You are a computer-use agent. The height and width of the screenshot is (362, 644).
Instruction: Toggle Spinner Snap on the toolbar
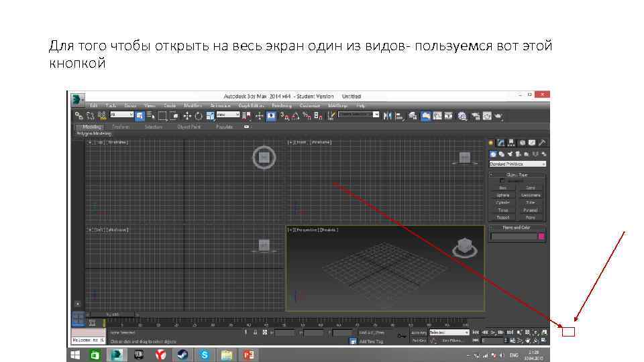click(x=317, y=116)
